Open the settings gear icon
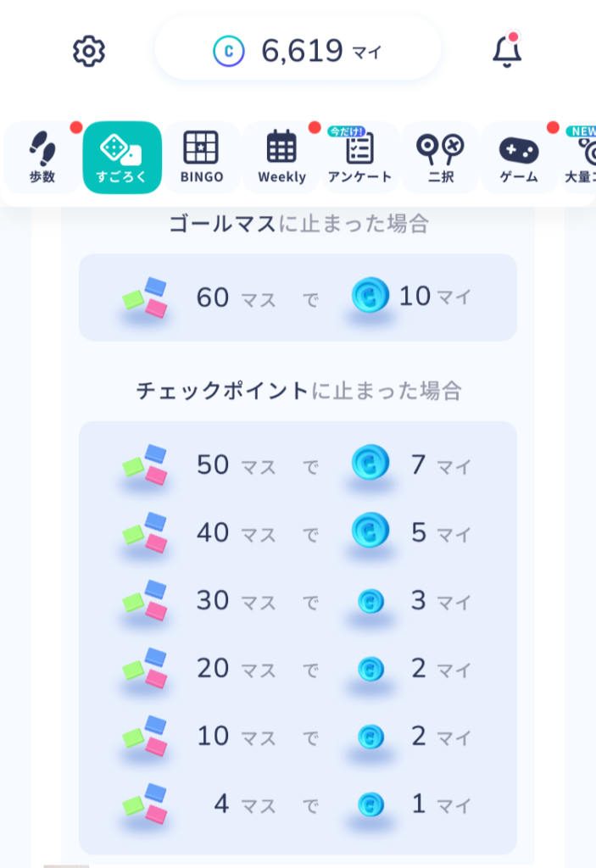The width and height of the screenshot is (596, 868). click(x=89, y=52)
